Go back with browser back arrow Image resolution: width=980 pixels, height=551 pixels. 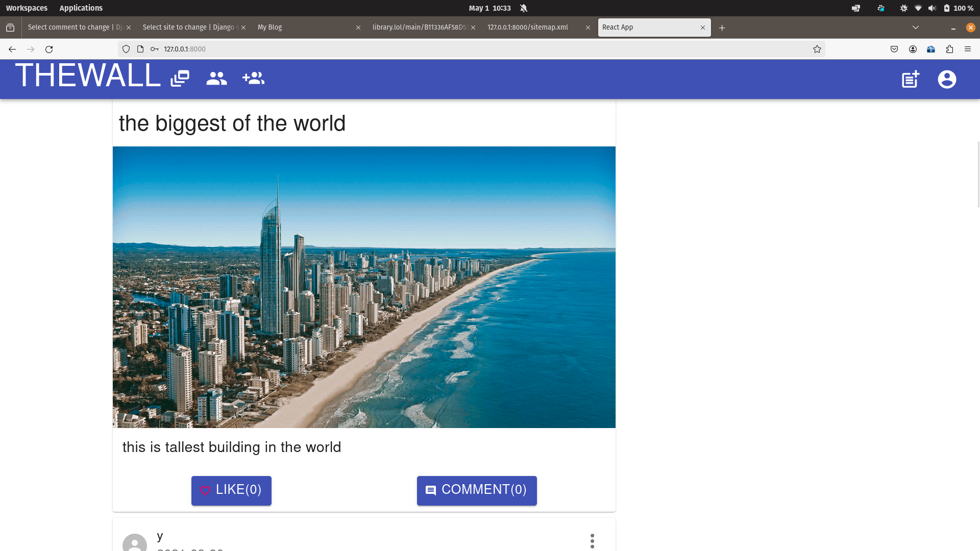(12, 49)
